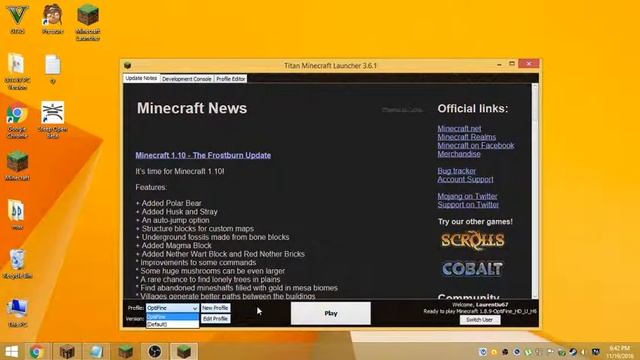Viewport: 640px width, 360px height.
Task: Open the zipped folder icon below GTA V
Action: [17, 71]
